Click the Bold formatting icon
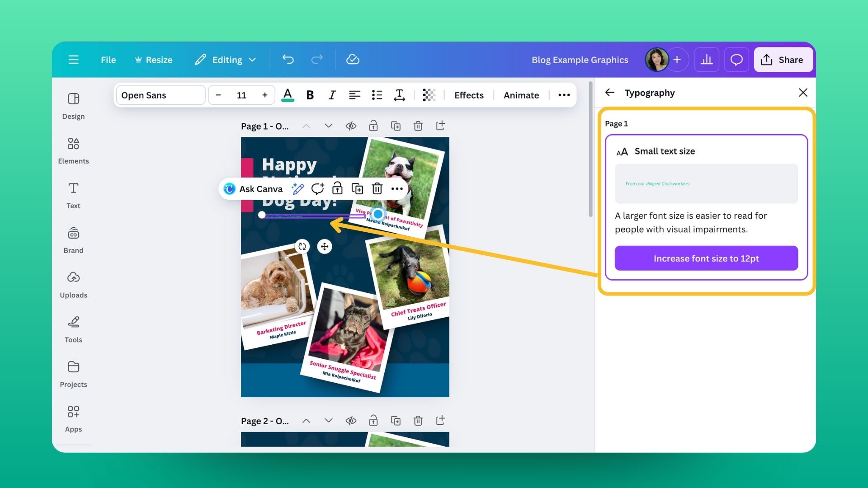 point(310,95)
